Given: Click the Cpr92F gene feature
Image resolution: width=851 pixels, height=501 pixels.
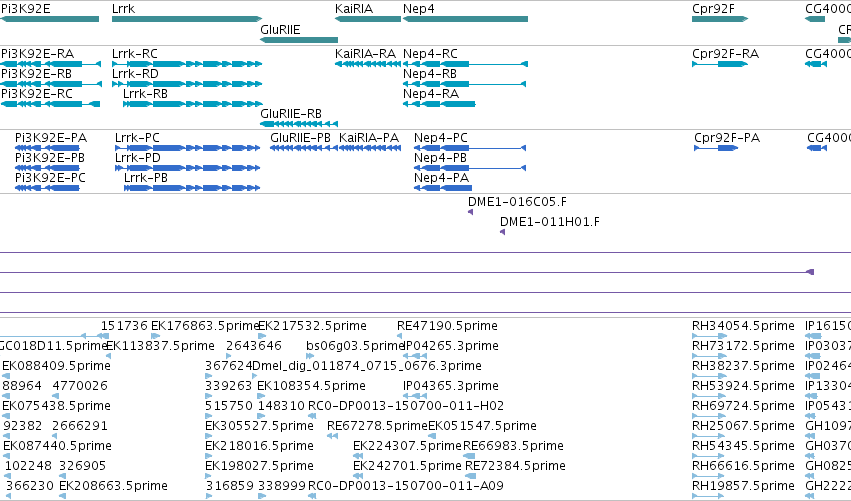Looking at the screenshot, I should 720,19.
